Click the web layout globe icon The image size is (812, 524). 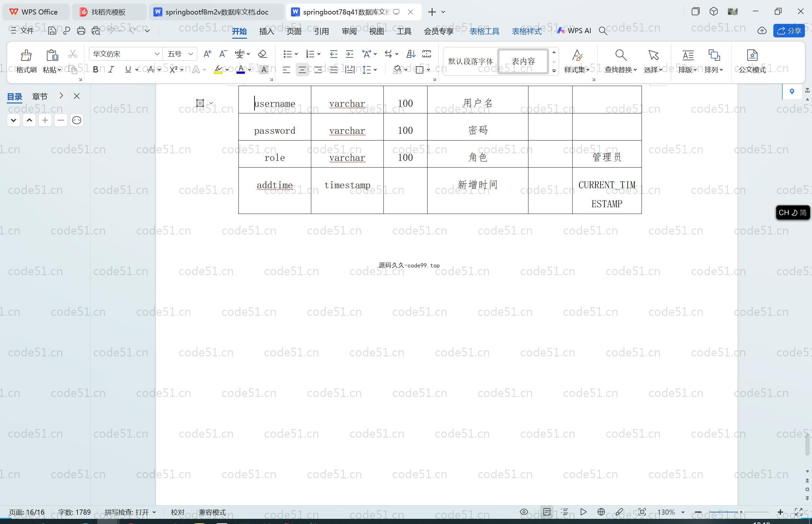(601, 512)
